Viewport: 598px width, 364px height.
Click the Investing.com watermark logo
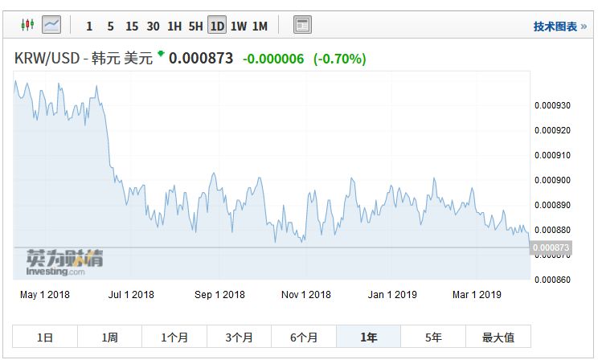point(64,263)
